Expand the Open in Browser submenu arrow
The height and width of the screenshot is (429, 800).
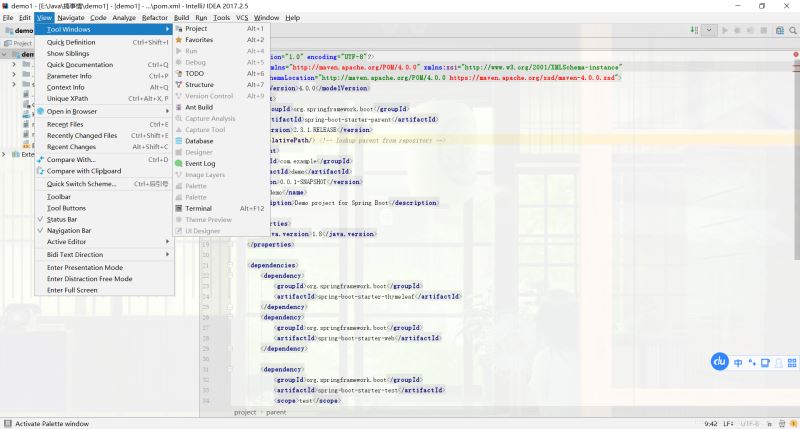167,111
